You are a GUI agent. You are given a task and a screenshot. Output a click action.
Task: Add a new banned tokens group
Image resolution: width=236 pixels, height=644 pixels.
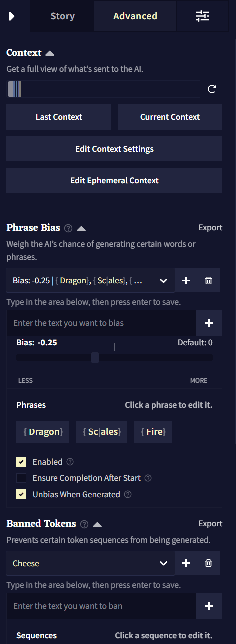click(186, 563)
